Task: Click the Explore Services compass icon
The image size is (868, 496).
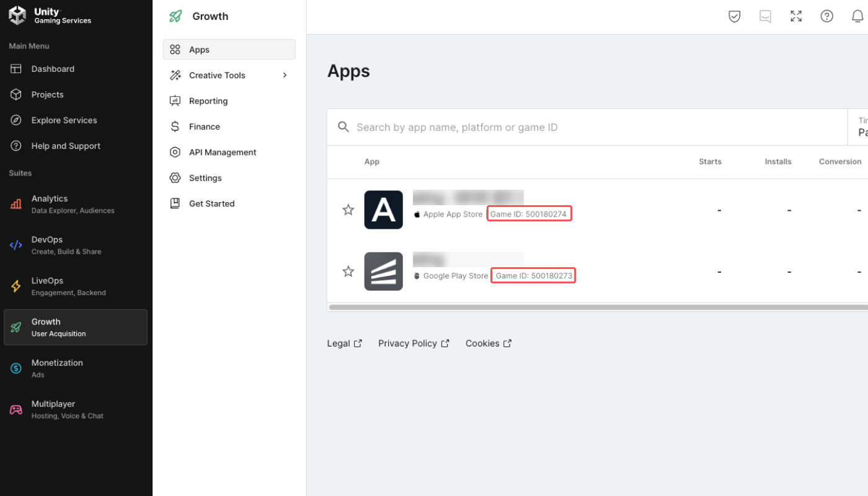Action: [16, 120]
